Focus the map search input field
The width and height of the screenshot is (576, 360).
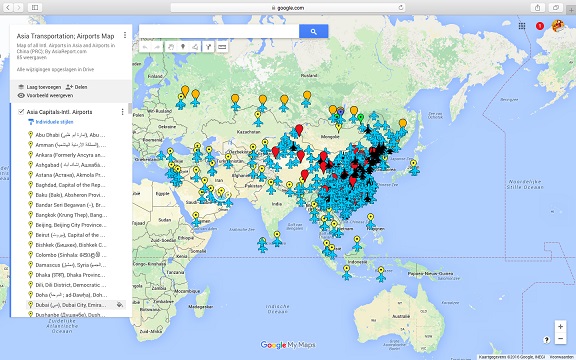[x=219, y=32]
